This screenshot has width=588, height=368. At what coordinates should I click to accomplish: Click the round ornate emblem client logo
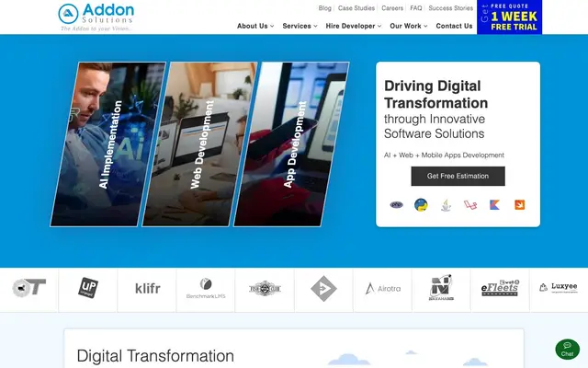click(265, 288)
